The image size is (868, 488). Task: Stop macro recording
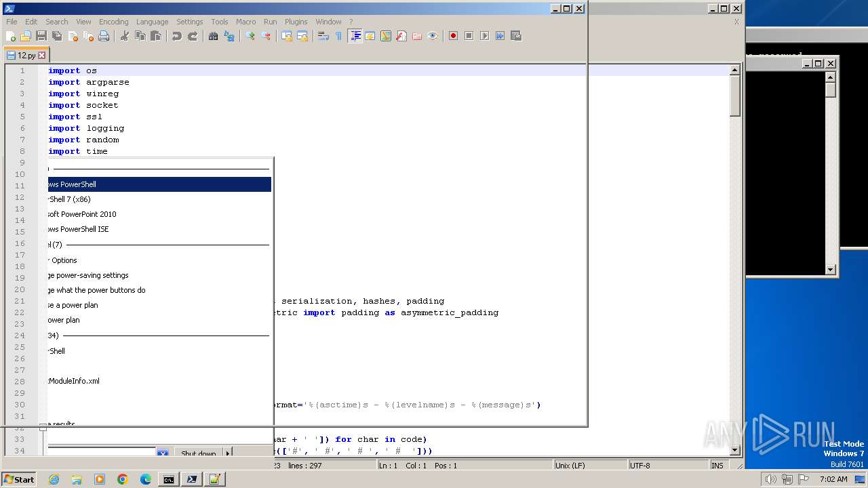point(469,36)
